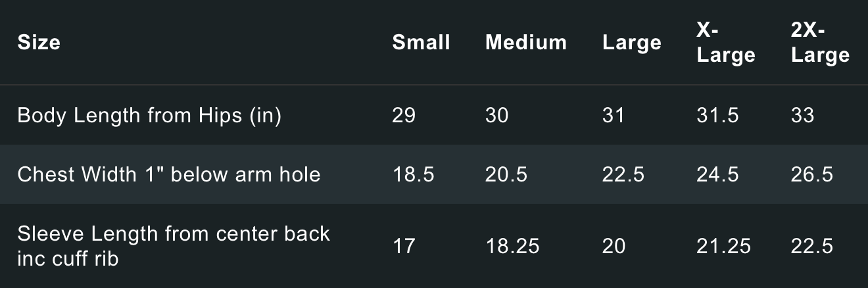Click Small sleeve length value 17
This screenshot has height=288, width=868.
tap(404, 246)
